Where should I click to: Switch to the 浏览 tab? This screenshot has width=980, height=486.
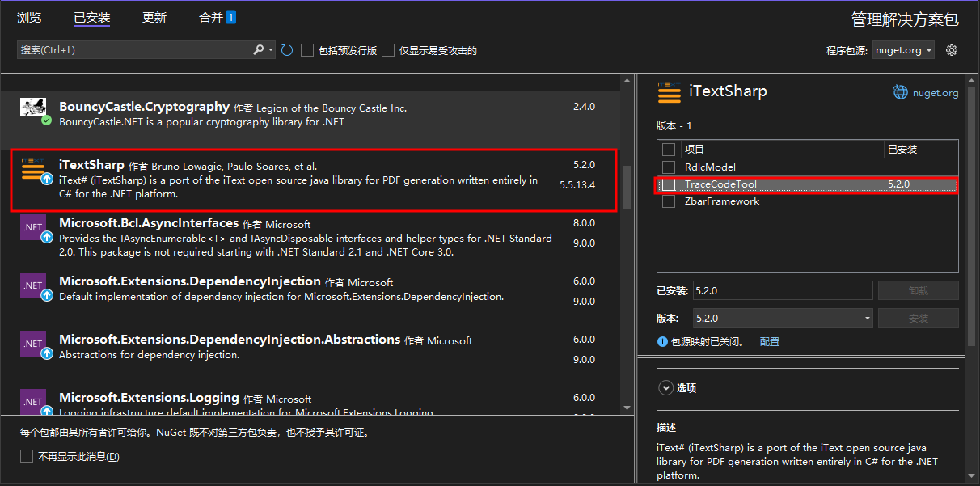[x=28, y=17]
